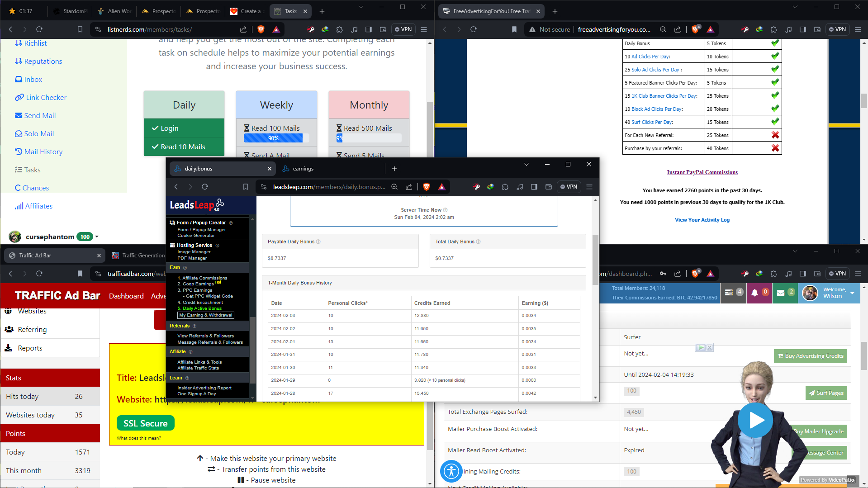This screenshot has height=488, width=868.
Task: Open Brave wallet icon in listnerds window
Action: [383, 29]
